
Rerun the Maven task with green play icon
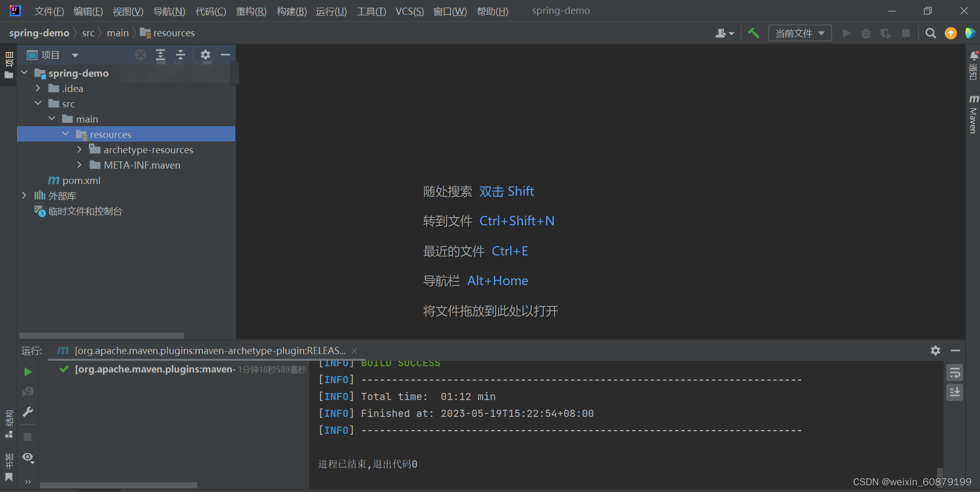click(x=28, y=372)
